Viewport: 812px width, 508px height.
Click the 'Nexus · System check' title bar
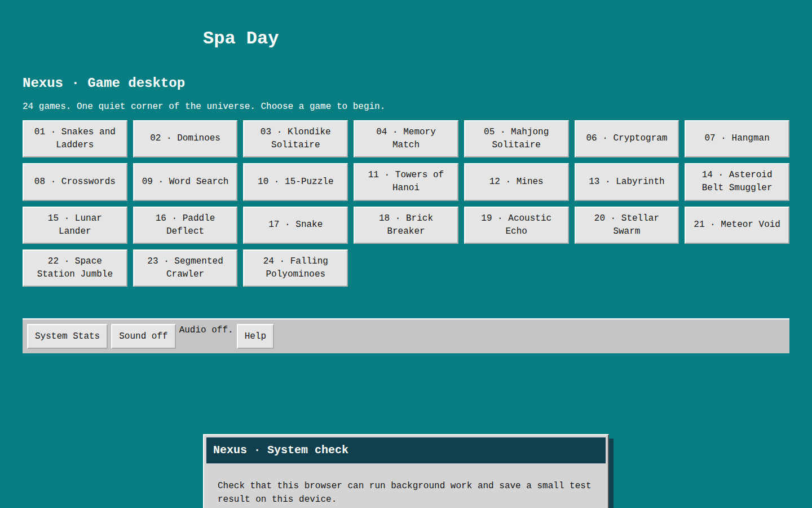406,450
